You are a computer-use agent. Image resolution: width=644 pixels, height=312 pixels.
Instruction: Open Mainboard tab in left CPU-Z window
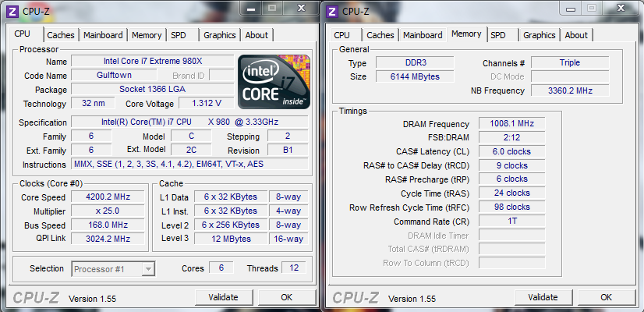click(x=103, y=35)
